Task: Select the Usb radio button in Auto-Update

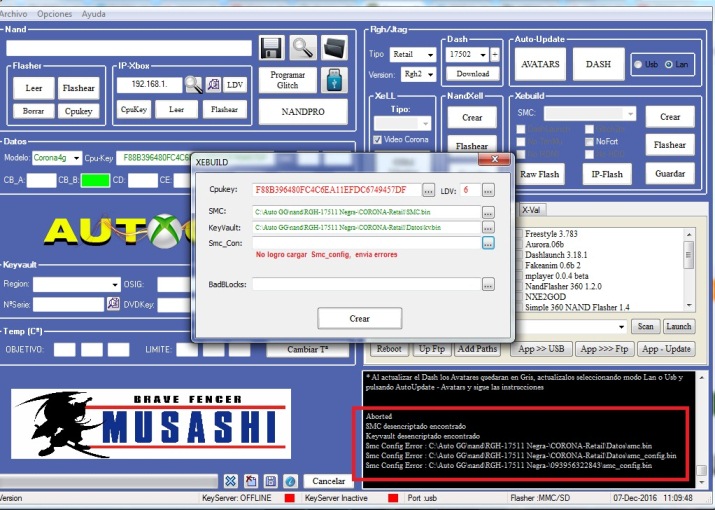Action: tap(639, 64)
